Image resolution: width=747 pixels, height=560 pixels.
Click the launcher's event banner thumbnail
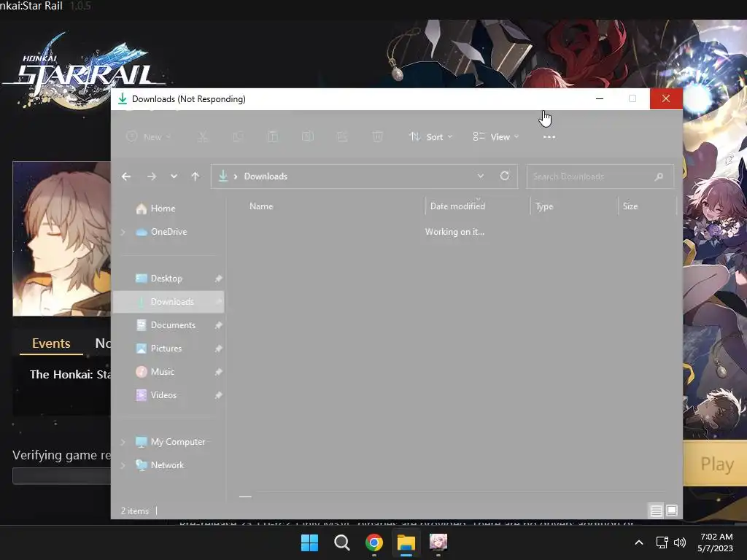(61, 238)
